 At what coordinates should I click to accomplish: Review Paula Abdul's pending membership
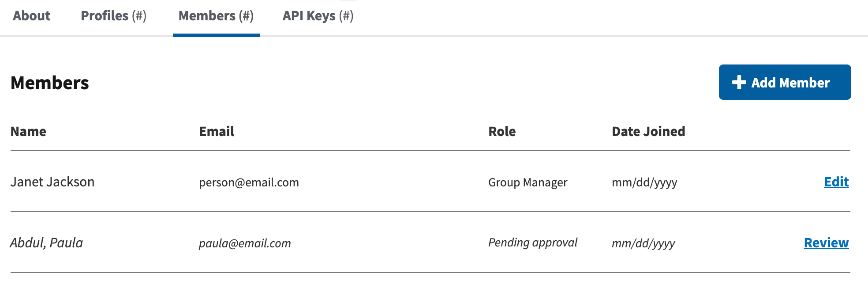point(826,243)
